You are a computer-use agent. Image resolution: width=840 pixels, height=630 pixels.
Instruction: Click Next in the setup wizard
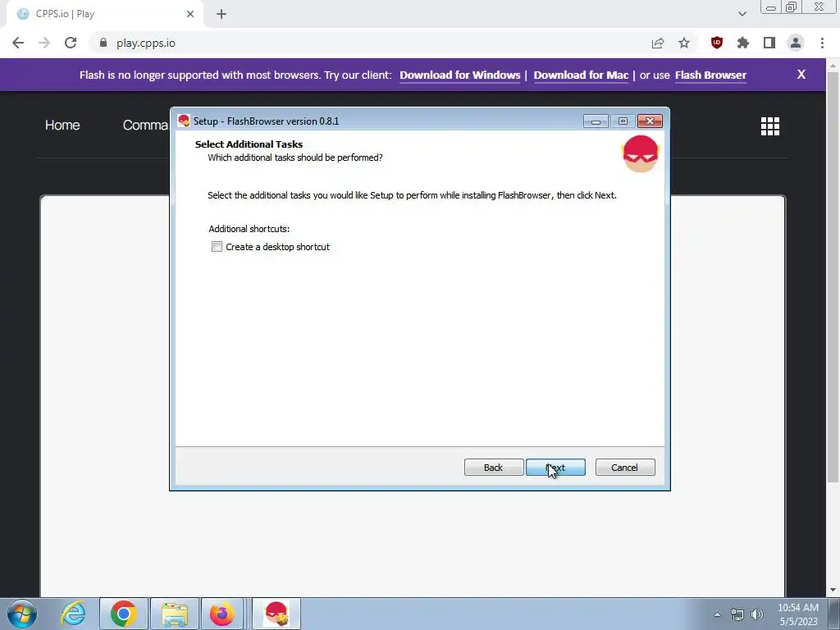[555, 467]
